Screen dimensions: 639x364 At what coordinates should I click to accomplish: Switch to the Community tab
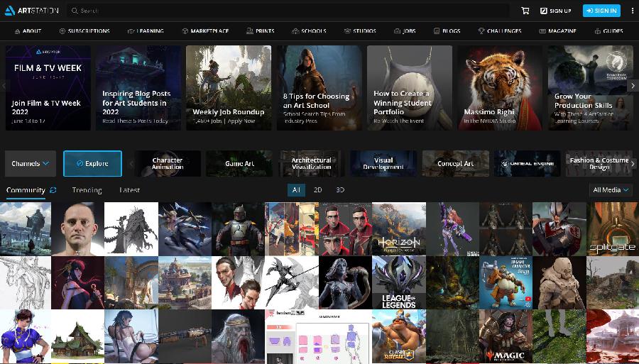pyautogui.click(x=26, y=190)
